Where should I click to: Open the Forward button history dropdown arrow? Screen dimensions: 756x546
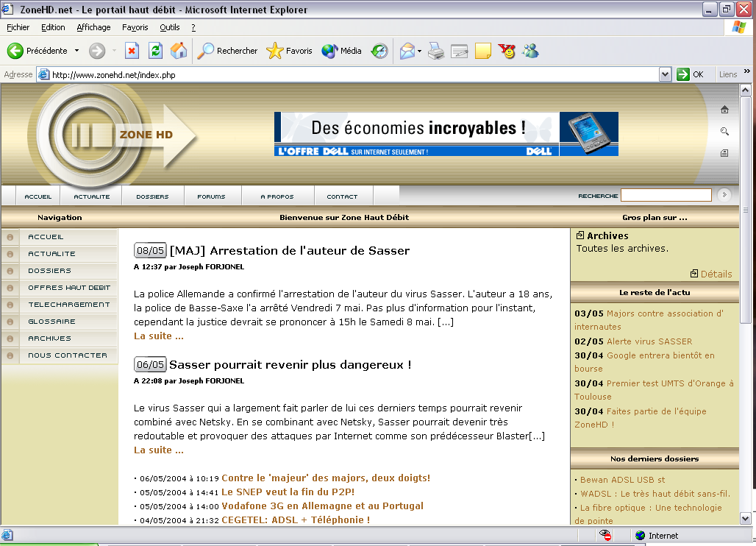[x=114, y=51]
